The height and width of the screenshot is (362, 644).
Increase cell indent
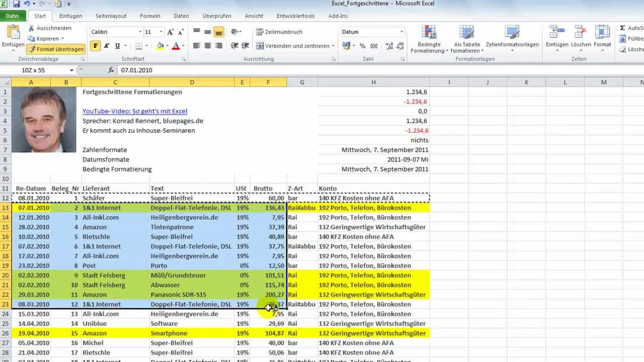pyautogui.click(x=246, y=46)
